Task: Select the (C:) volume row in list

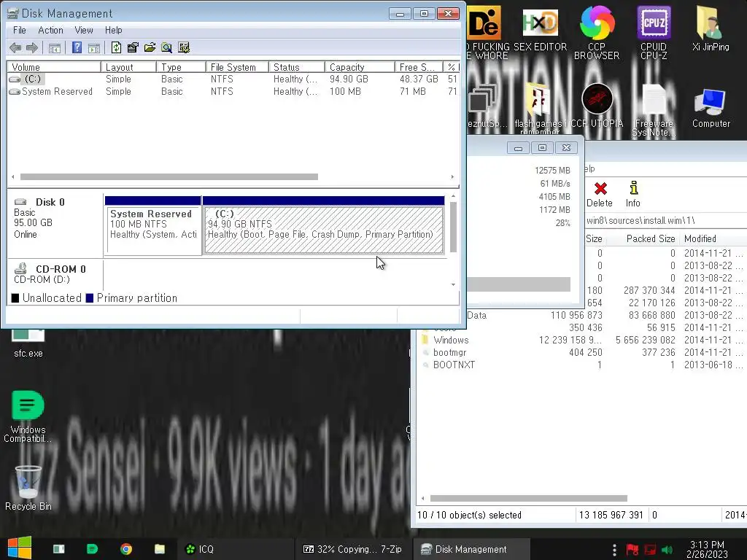Action: click(233, 79)
